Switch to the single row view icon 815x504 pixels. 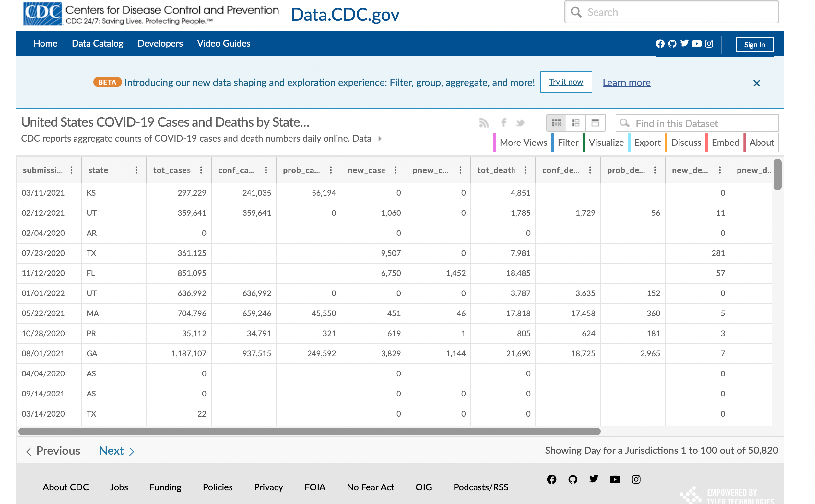pyautogui.click(x=595, y=123)
